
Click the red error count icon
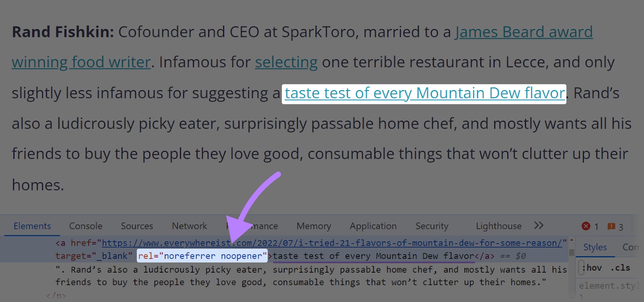tap(586, 226)
